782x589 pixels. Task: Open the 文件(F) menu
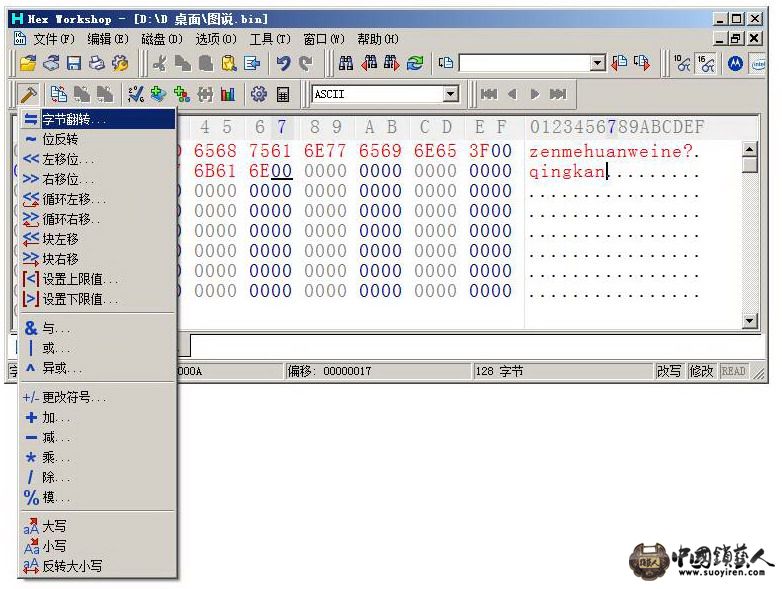coord(54,39)
